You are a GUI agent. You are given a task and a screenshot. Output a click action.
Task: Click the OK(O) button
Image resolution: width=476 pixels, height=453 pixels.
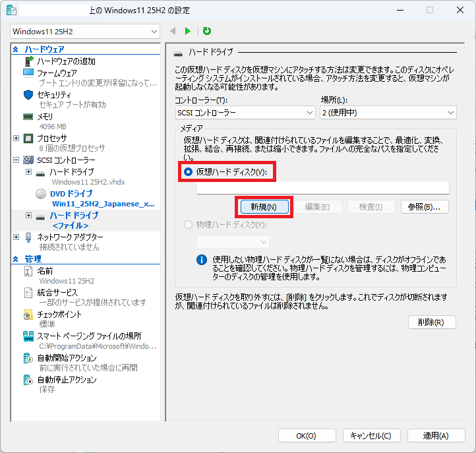pyautogui.click(x=307, y=436)
